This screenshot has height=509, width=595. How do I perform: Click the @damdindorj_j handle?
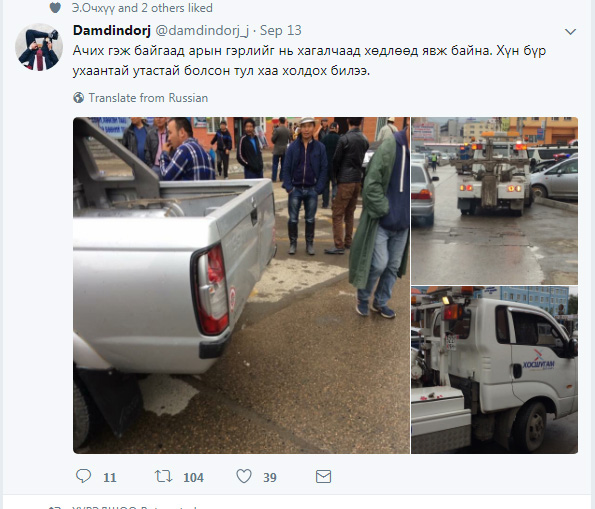pyautogui.click(x=202, y=31)
